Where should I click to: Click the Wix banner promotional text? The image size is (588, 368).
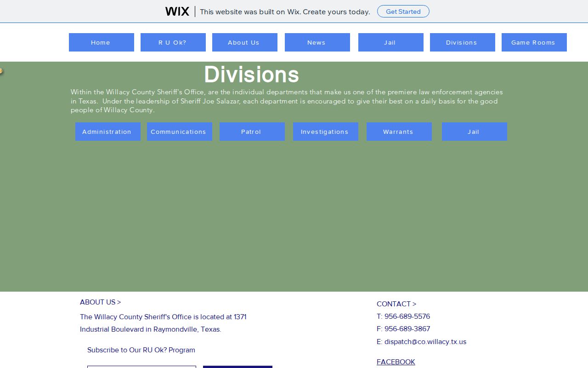(285, 12)
